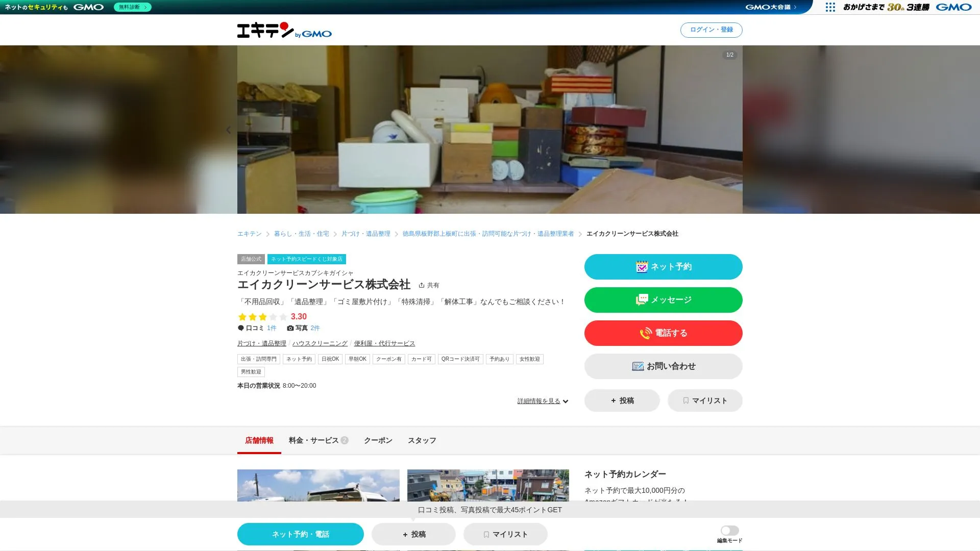980x551 pixels.
Task: Click the green メッセージ button
Action: click(x=664, y=300)
